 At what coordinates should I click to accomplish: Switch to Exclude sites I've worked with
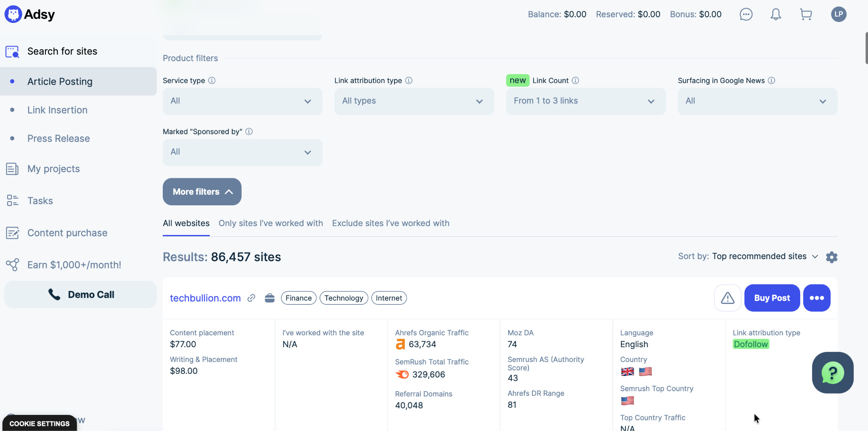[x=391, y=224]
